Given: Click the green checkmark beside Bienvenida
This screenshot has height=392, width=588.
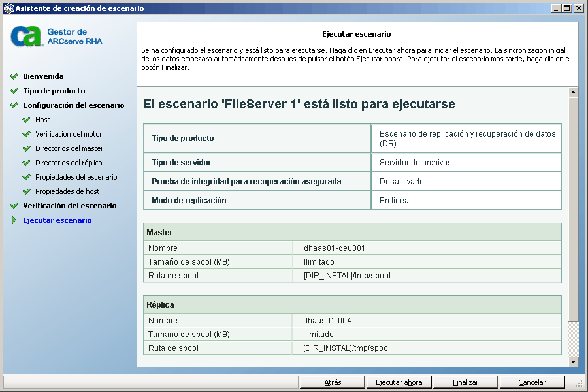Looking at the screenshot, I should 14,76.
